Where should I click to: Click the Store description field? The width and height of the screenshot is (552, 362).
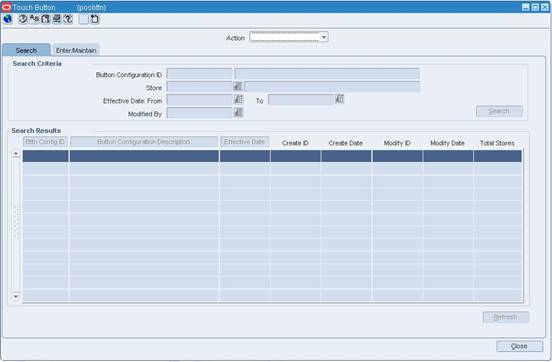(x=332, y=87)
